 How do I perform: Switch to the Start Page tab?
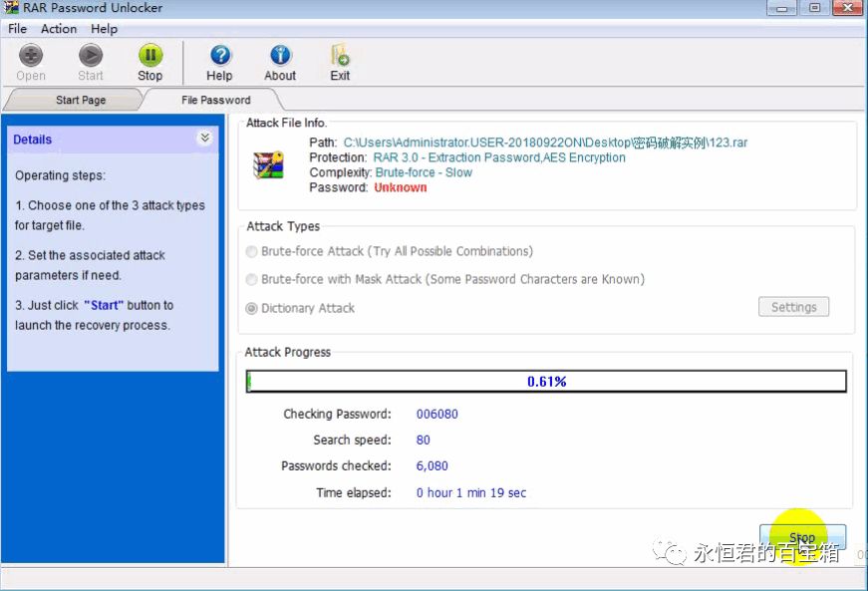81,100
